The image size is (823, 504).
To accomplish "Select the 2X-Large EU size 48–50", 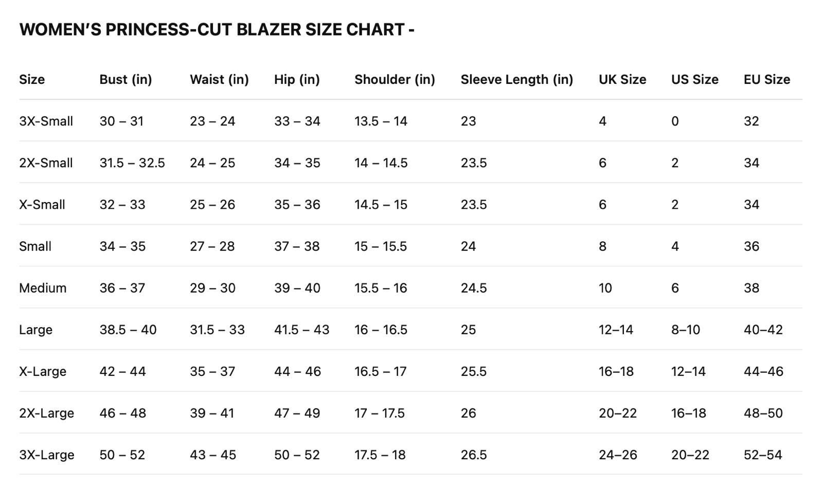I will (763, 413).
